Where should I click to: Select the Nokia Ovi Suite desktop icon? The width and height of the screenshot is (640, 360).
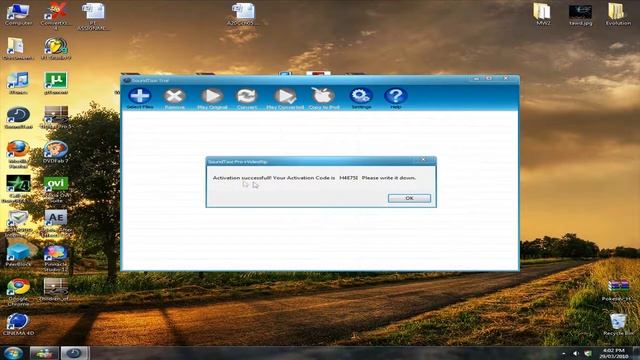point(56,189)
